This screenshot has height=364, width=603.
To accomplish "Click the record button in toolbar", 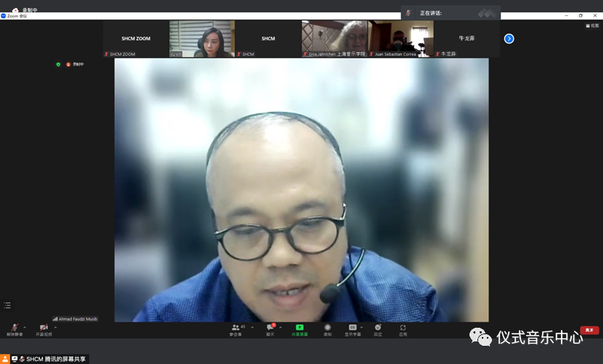I will (x=327, y=328).
